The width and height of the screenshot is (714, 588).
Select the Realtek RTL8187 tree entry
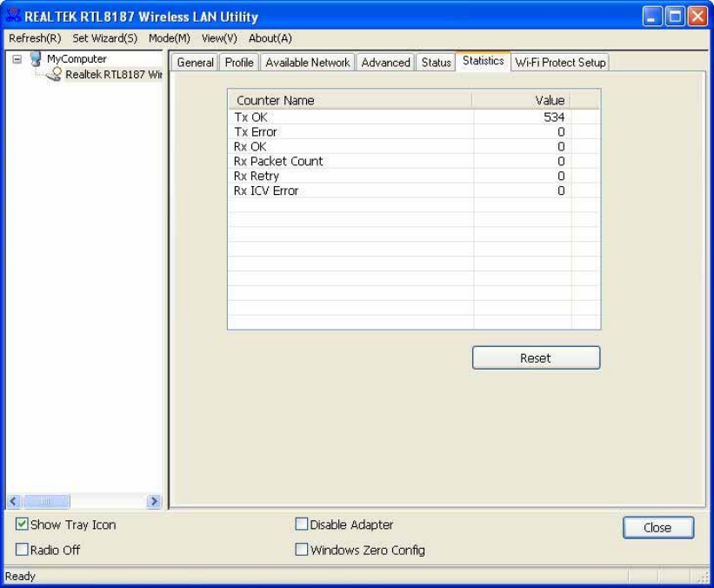pos(113,74)
